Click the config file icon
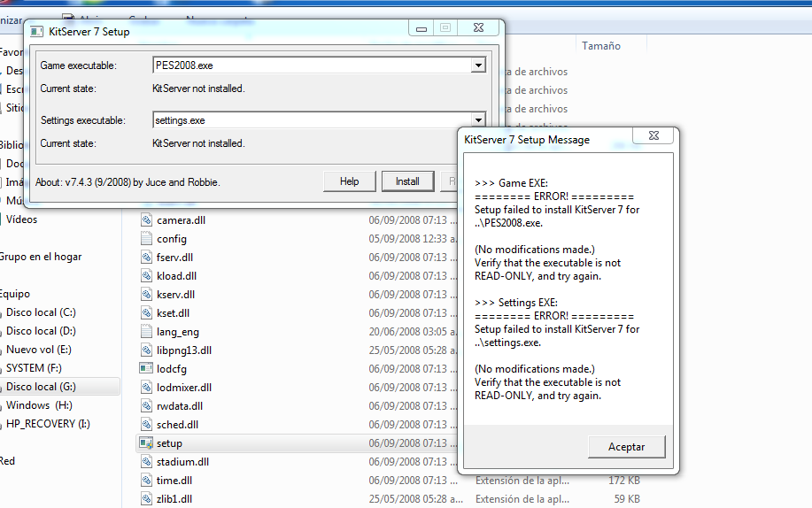 pos(147,239)
